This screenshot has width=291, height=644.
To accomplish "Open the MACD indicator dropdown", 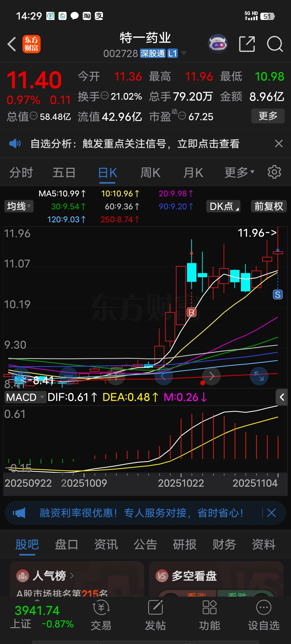I will [x=25, y=397].
